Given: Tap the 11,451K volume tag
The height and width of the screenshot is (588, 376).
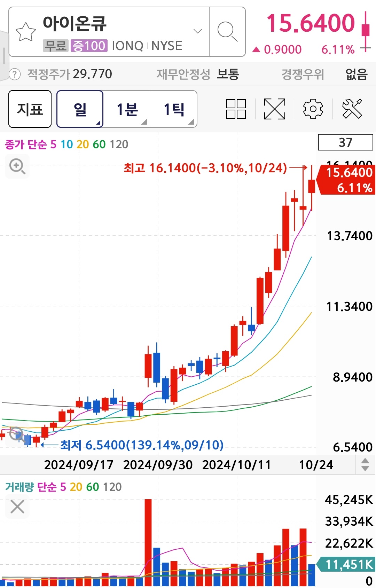Looking at the screenshot, I should 346,564.
